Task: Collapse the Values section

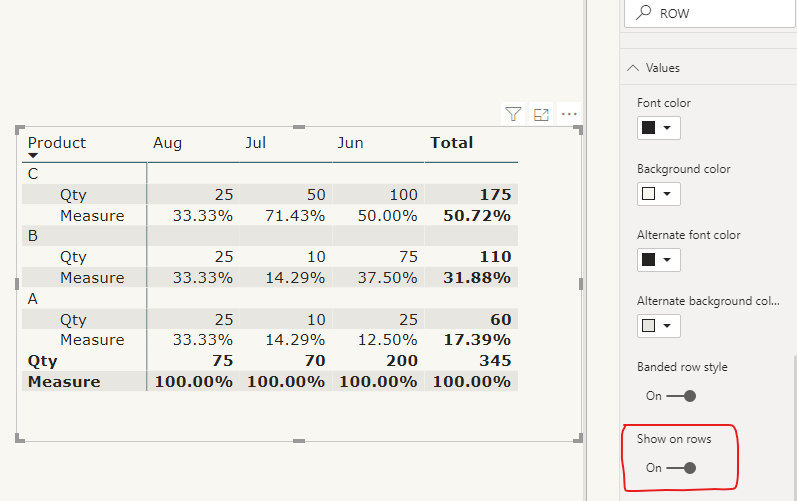Action: pos(633,68)
